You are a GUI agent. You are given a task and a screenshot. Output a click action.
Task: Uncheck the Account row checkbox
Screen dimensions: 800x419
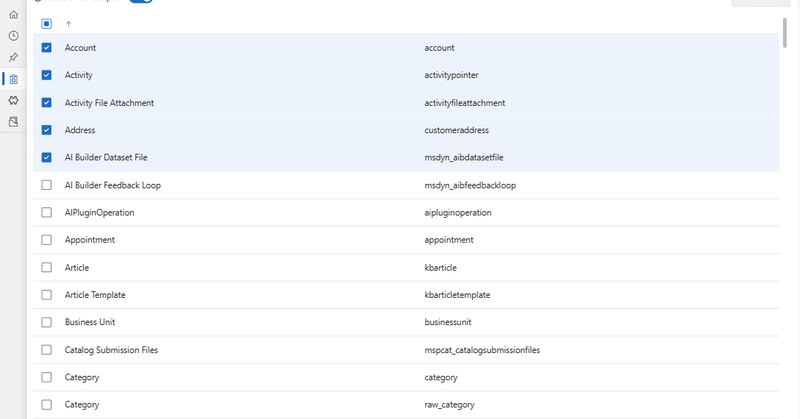point(46,47)
